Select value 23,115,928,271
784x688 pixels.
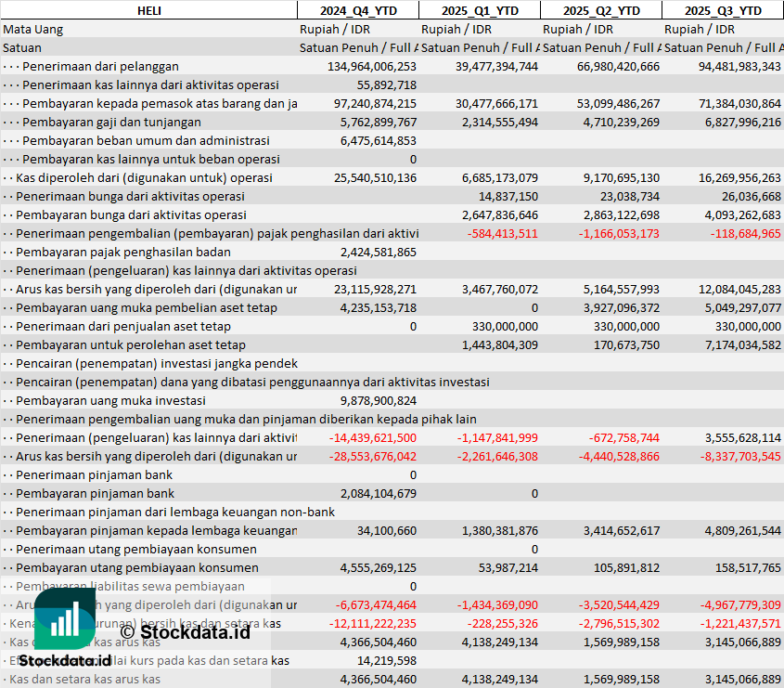click(375, 289)
